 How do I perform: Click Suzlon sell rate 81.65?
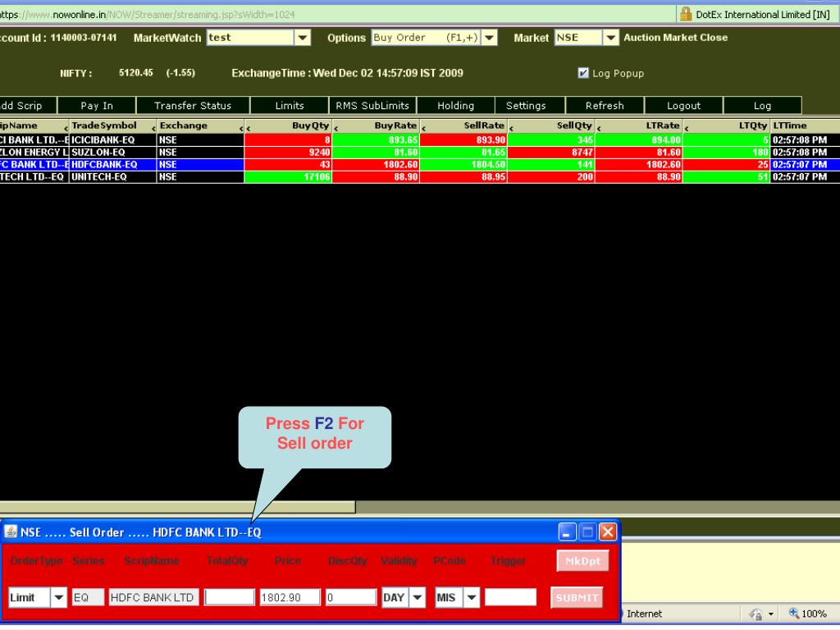coord(464,152)
